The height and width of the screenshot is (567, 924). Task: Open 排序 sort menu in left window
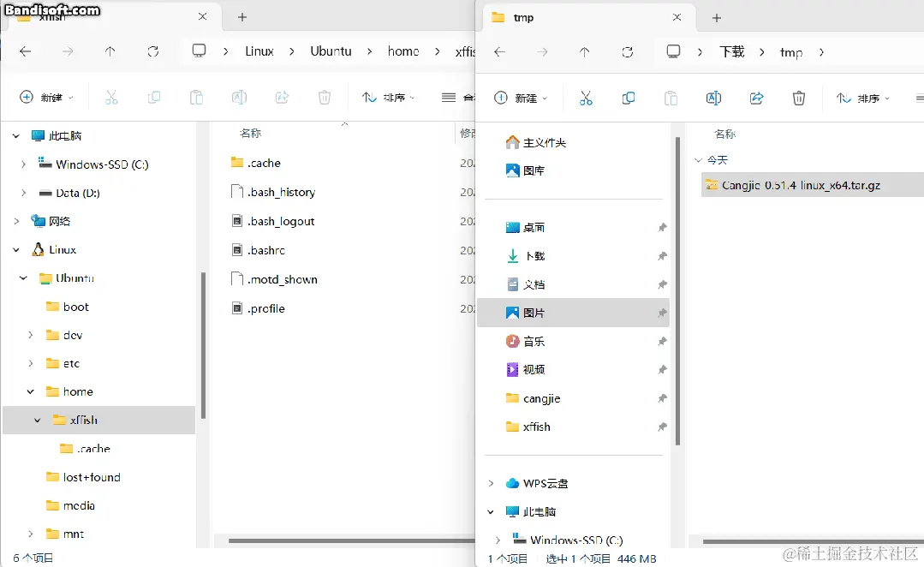click(388, 98)
